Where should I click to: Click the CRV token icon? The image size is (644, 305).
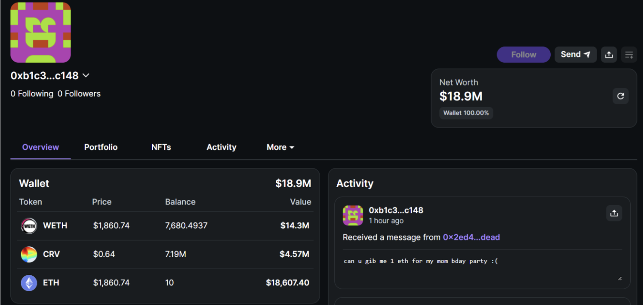click(x=29, y=254)
